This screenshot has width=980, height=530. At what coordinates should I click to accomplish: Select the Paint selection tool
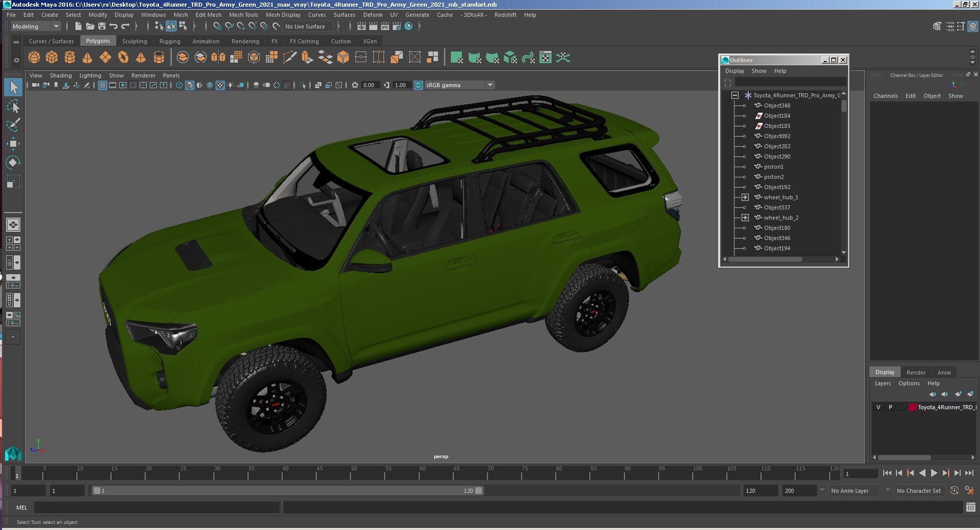click(13, 125)
